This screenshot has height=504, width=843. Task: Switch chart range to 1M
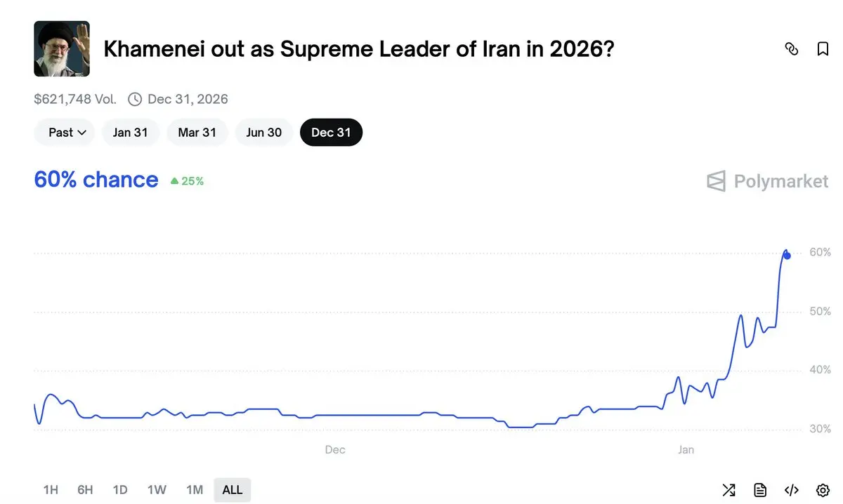click(x=195, y=490)
